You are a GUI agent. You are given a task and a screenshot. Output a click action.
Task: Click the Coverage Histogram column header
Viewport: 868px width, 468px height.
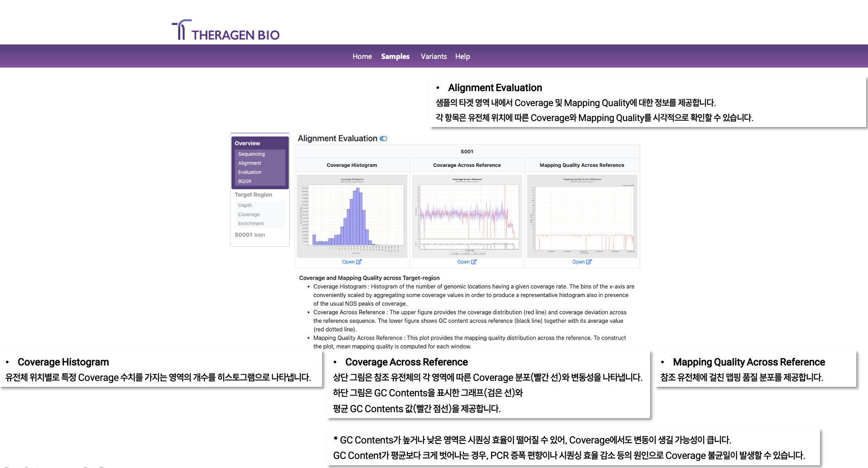click(x=352, y=165)
